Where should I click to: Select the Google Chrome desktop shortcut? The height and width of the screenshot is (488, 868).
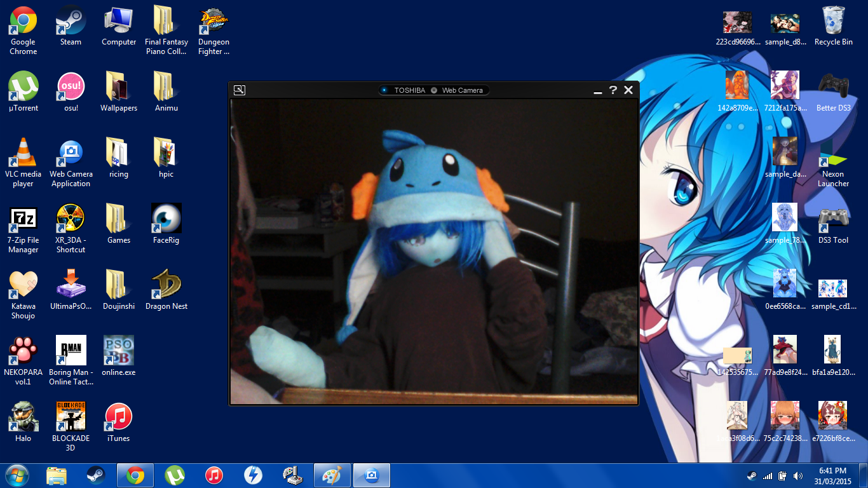(x=24, y=31)
